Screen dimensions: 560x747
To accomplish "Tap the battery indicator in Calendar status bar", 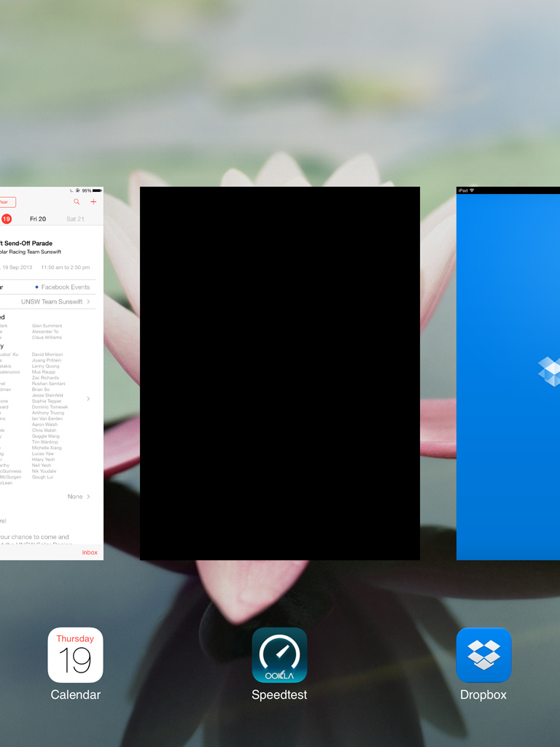I will (97, 190).
